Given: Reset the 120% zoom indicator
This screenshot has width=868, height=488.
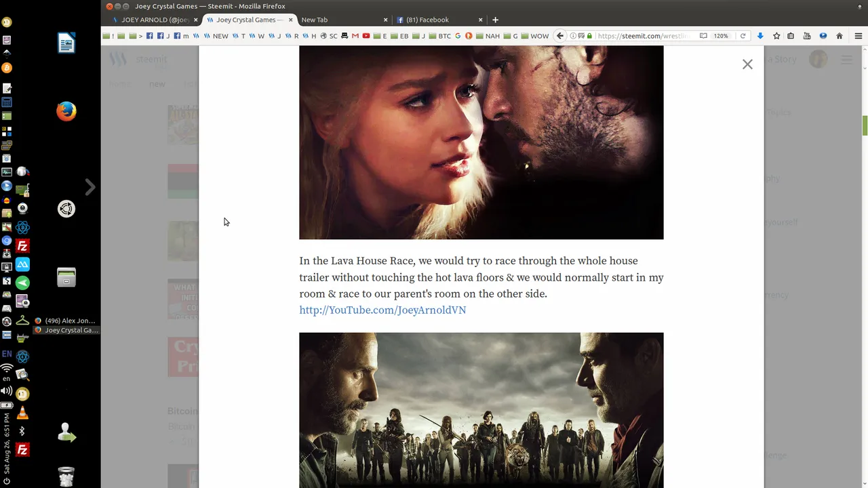Looking at the screenshot, I should point(721,36).
